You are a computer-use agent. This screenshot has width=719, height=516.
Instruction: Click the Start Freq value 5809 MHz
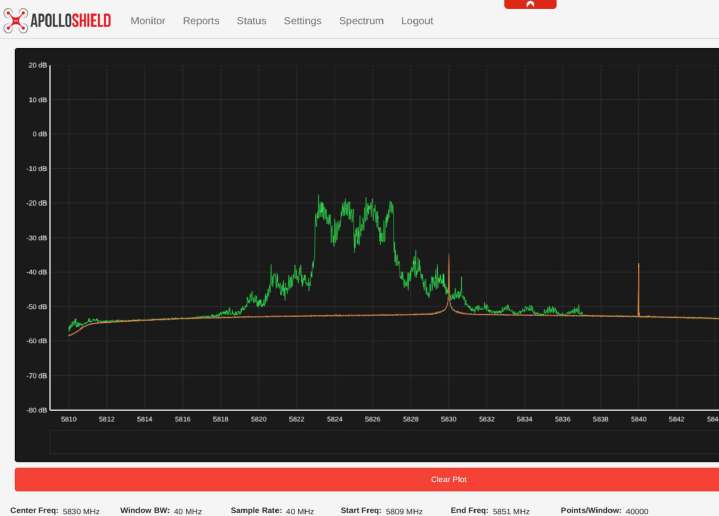tap(404, 511)
